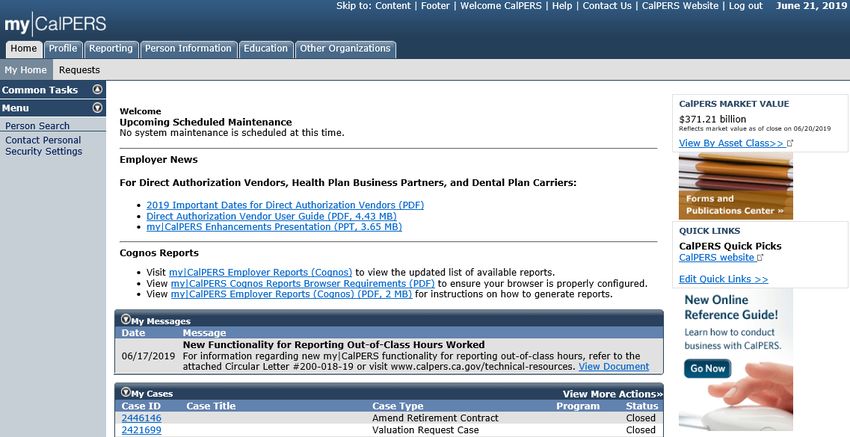This screenshot has height=437, width=850.
Task: Expand the Menu arrow icon
Action: pos(98,108)
